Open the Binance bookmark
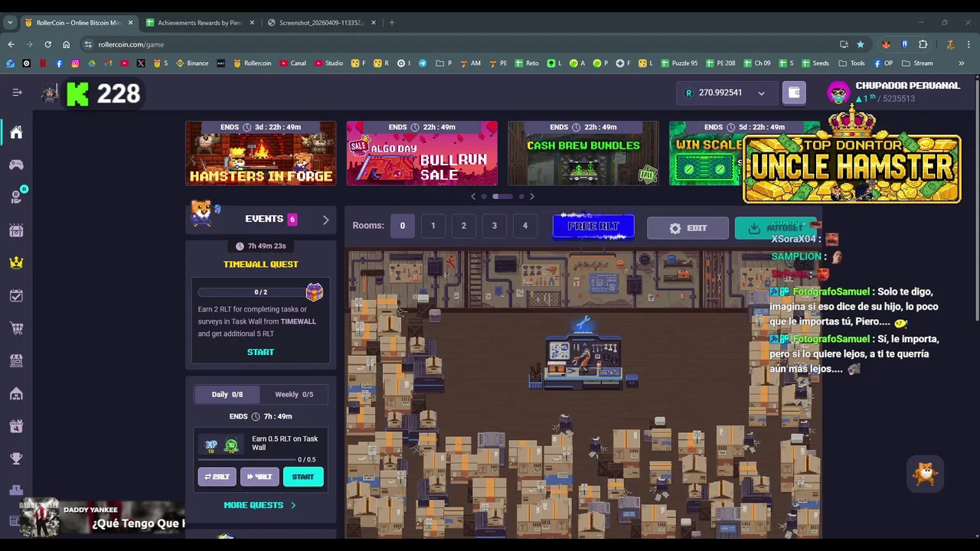The height and width of the screenshot is (551, 980). click(x=192, y=63)
